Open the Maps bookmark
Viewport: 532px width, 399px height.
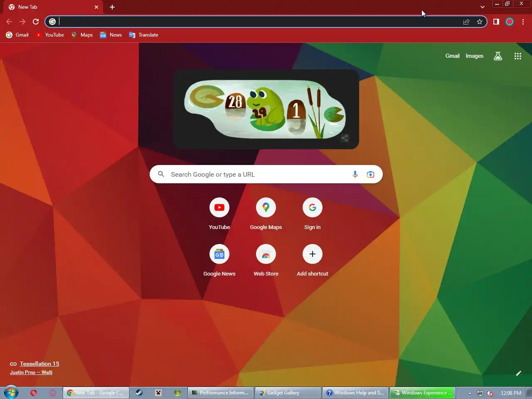pos(82,35)
